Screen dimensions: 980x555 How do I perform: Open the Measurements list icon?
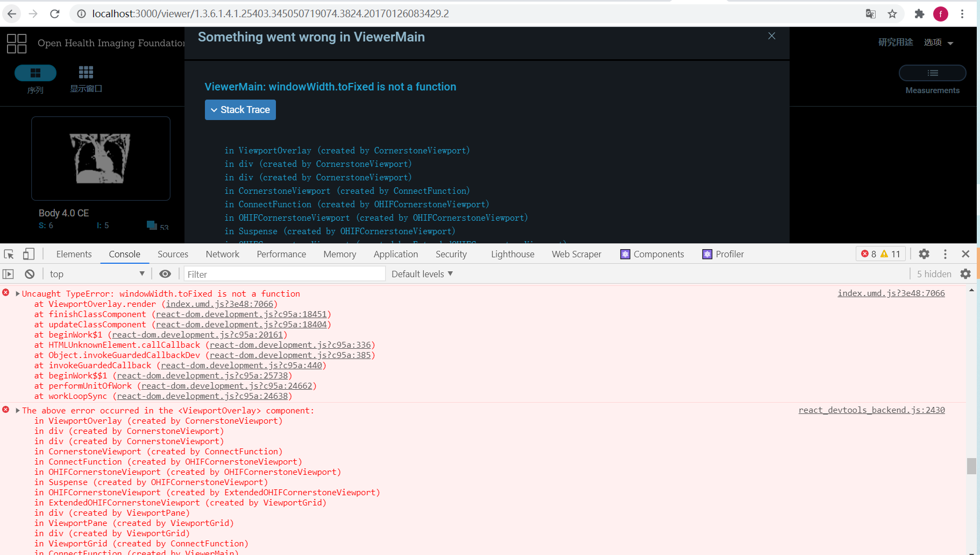tap(932, 73)
